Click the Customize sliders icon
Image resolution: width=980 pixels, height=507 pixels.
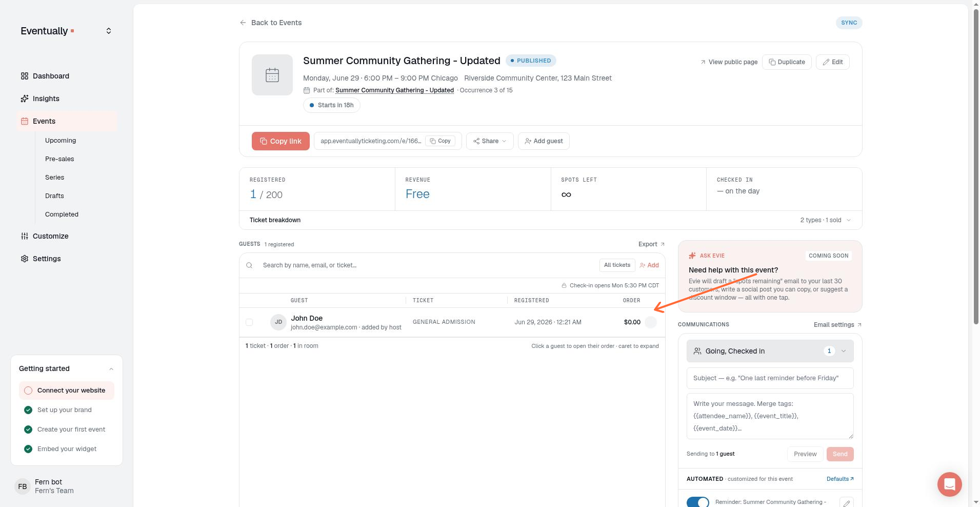[24, 236]
